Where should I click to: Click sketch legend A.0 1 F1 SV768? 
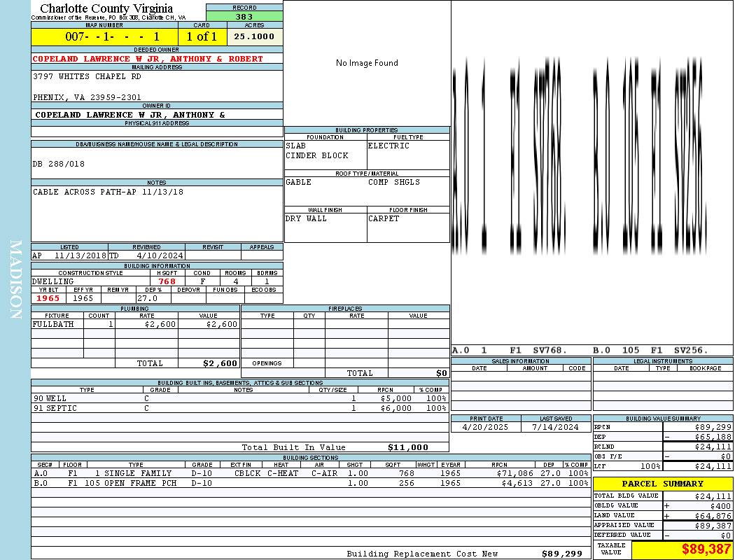(x=510, y=351)
